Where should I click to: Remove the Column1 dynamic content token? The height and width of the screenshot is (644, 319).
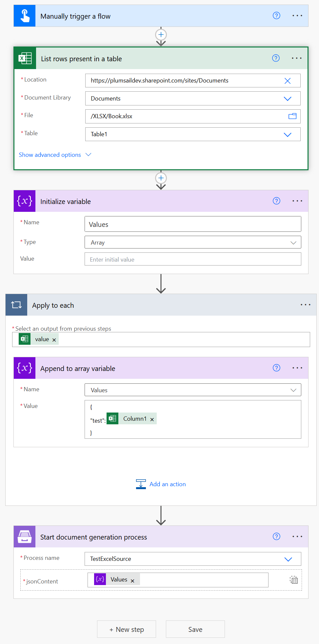click(x=152, y=419)
